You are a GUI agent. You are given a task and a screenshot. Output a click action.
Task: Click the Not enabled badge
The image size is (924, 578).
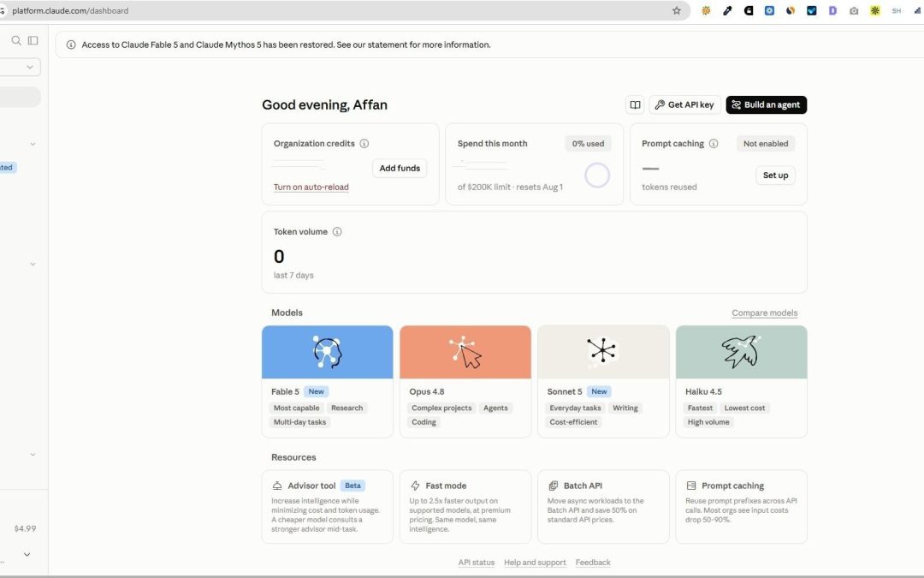point(766,143)
